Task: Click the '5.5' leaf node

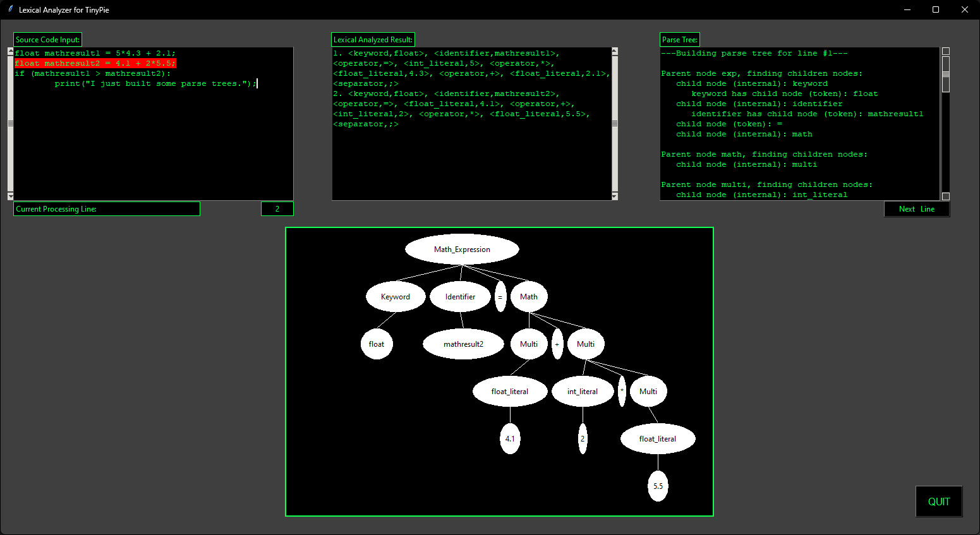Action: pos(658,486)
